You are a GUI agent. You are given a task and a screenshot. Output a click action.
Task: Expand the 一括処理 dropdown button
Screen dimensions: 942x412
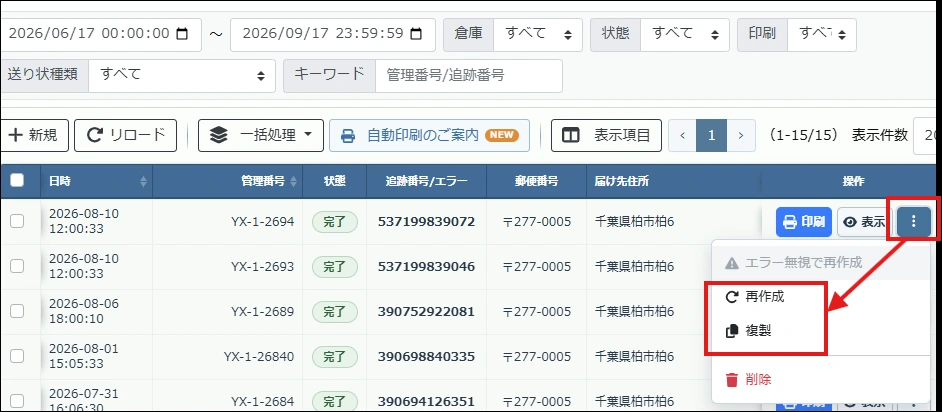click(x=261, y=135)
